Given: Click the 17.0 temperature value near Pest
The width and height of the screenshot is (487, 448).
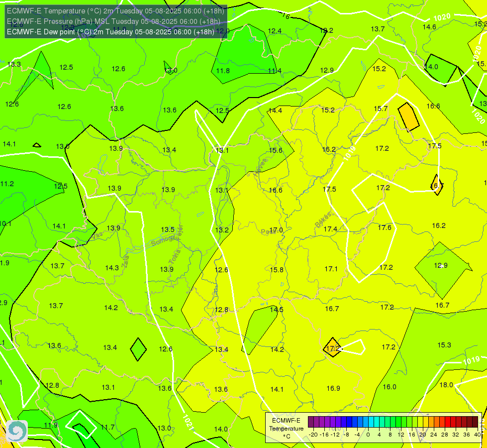Looking at the screenshot, I should pos(276,230).
